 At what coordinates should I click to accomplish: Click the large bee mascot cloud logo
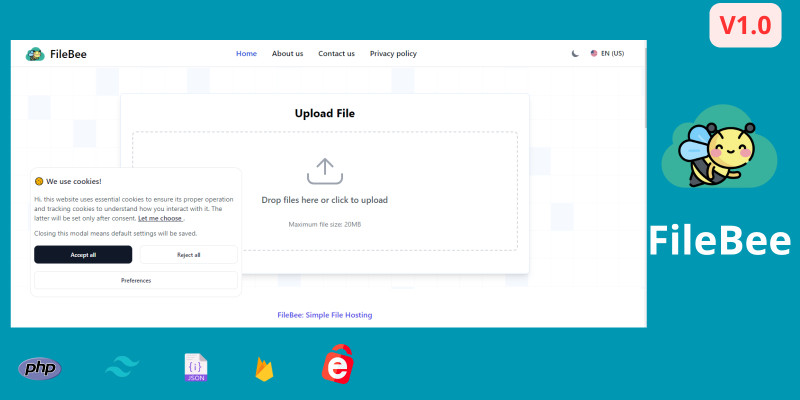[x=720, y=150]
